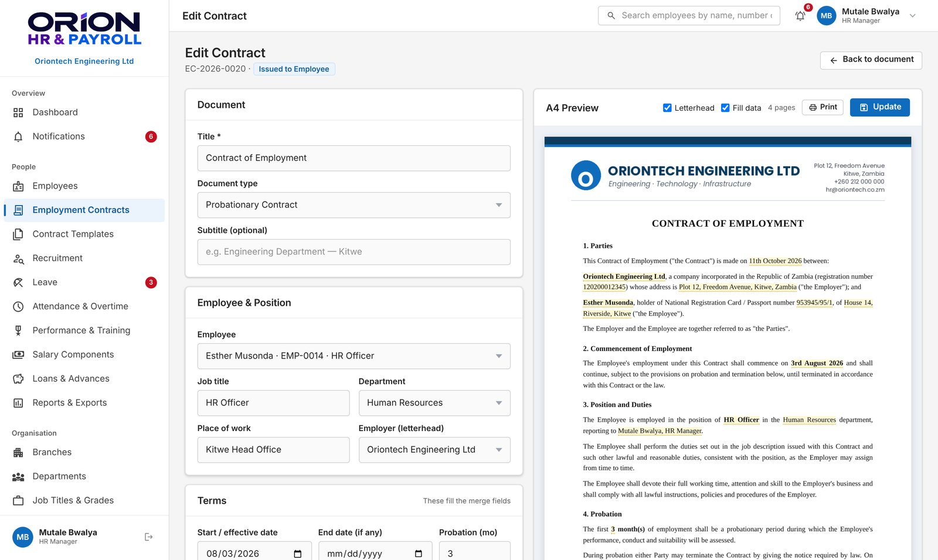Viewport: 938px width, 560px height.
Task: Click the Back to document button
Action: click(x=871, y=60)
